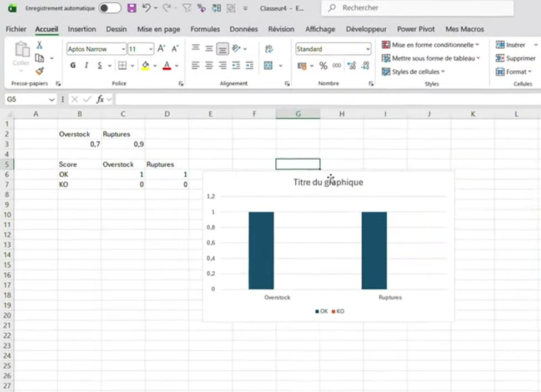Click the Undo arrow icon
541x392 pixels.
[146, 8]
